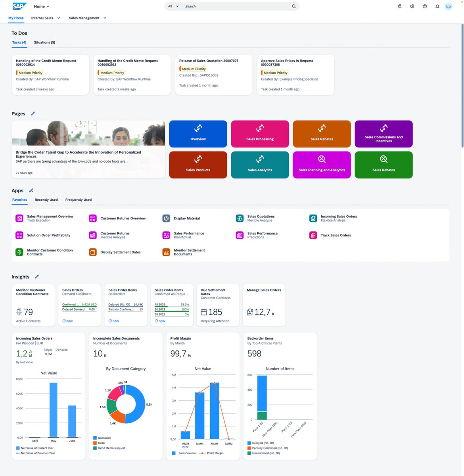Click the May bar in Net Value chart

pos(53,410)
